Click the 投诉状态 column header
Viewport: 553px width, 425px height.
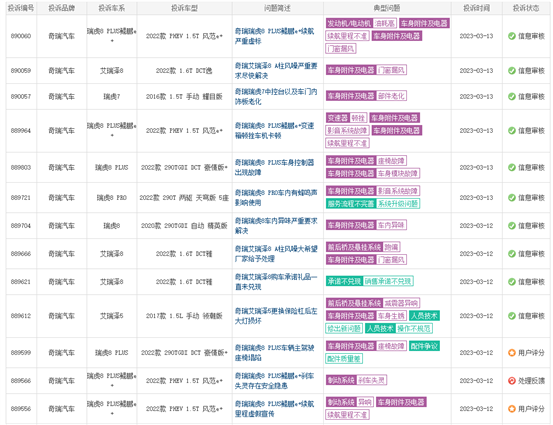click(x=526, y=8)
